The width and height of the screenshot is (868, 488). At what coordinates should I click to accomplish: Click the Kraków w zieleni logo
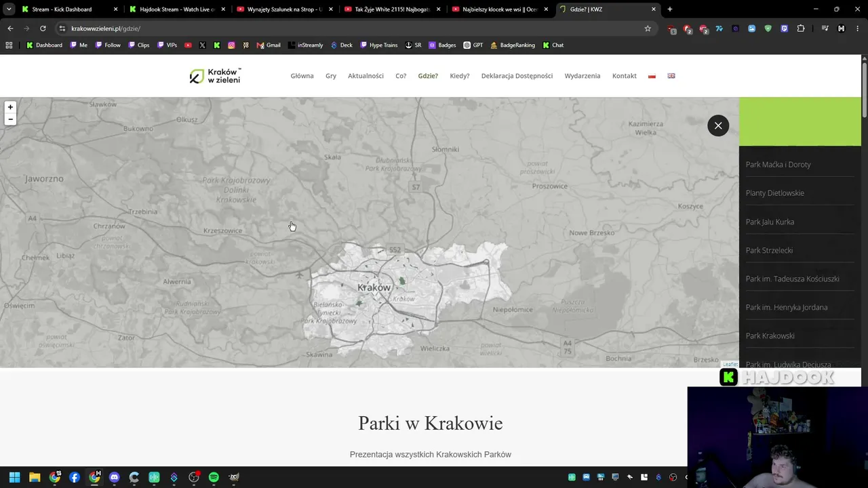pyautogui.click(x=215, y=76)
